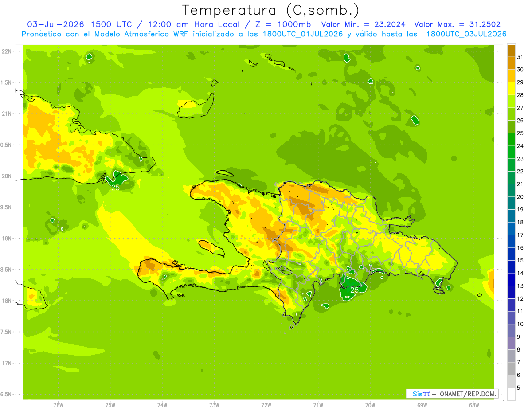This screenshot has width=532, height=411.
Task: Click the legend swatch between 30 and 31
Action: click(x=511, y=63)
